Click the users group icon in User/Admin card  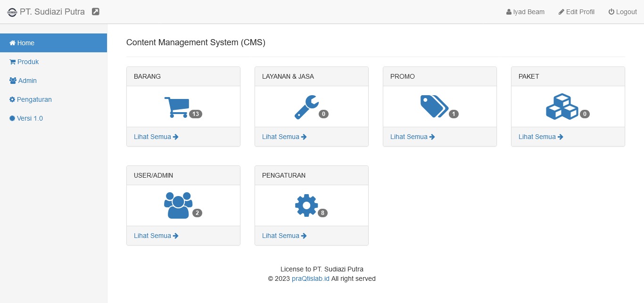point(178,205)
